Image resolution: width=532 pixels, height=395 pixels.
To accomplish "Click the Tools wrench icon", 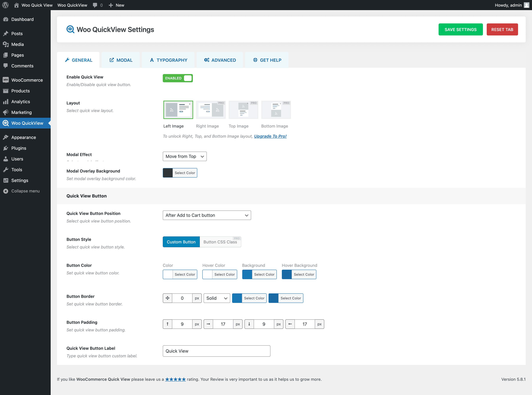I will coord(6,169).
